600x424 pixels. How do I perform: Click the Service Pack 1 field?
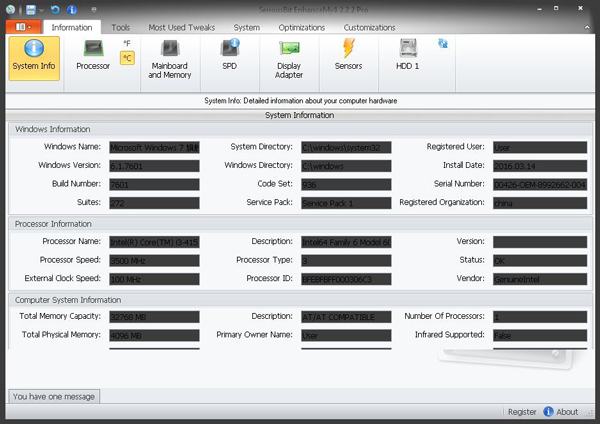[x=346, y=203]
